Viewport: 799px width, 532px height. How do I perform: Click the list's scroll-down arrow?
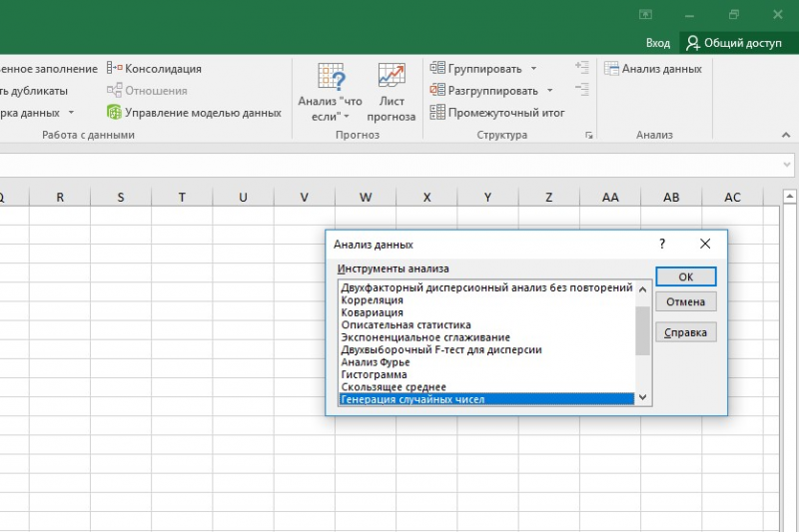click(x=643, y=397)
